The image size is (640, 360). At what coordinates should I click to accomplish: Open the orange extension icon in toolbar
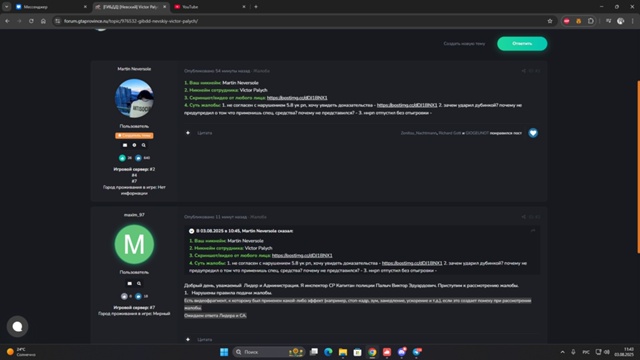point(578,21)
